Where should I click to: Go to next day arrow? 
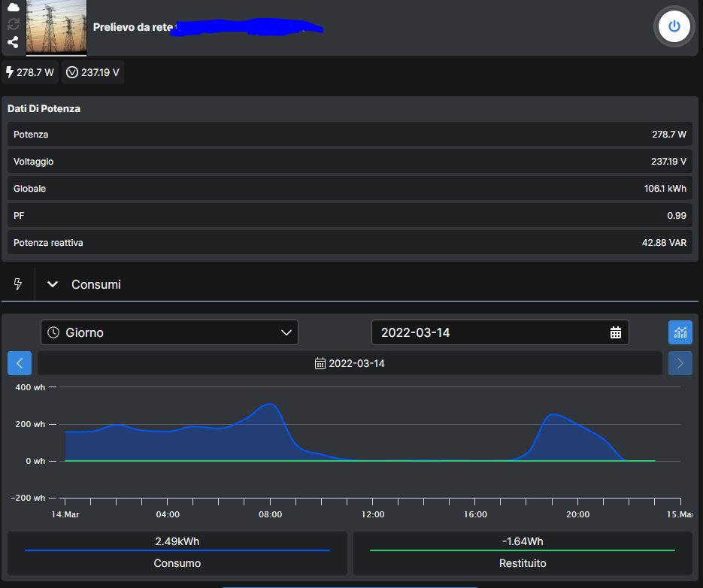pos(680,363)
